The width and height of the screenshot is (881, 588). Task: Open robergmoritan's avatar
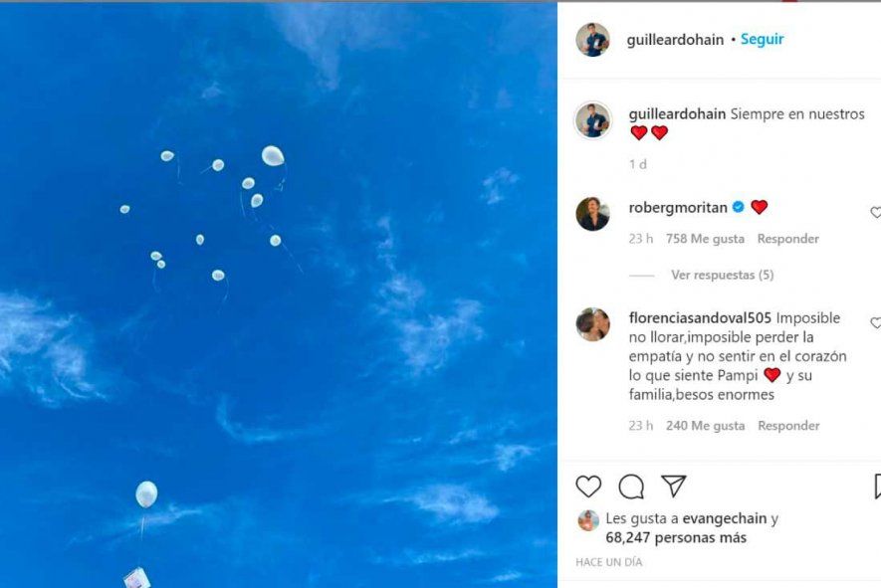coord(592,214)
